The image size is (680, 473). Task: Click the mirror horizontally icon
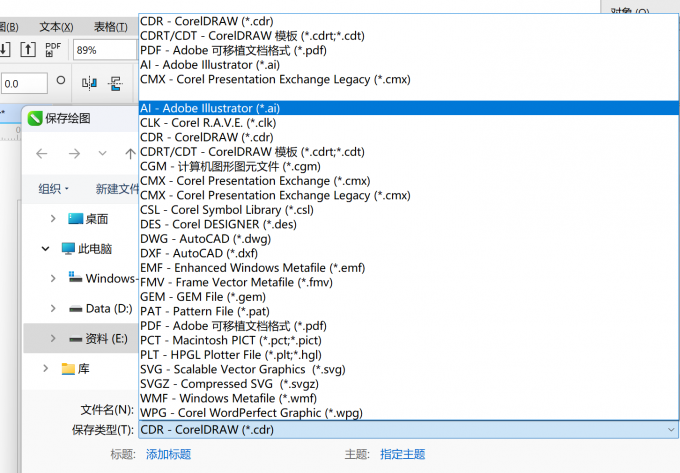89,82
